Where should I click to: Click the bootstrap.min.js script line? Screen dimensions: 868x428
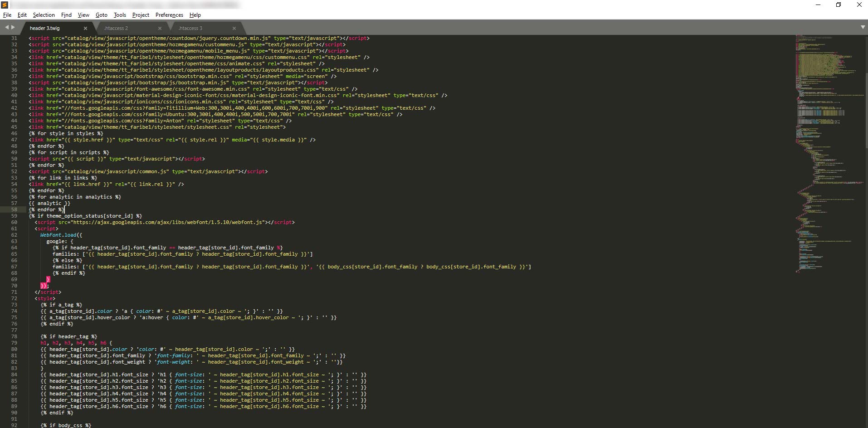178,83
